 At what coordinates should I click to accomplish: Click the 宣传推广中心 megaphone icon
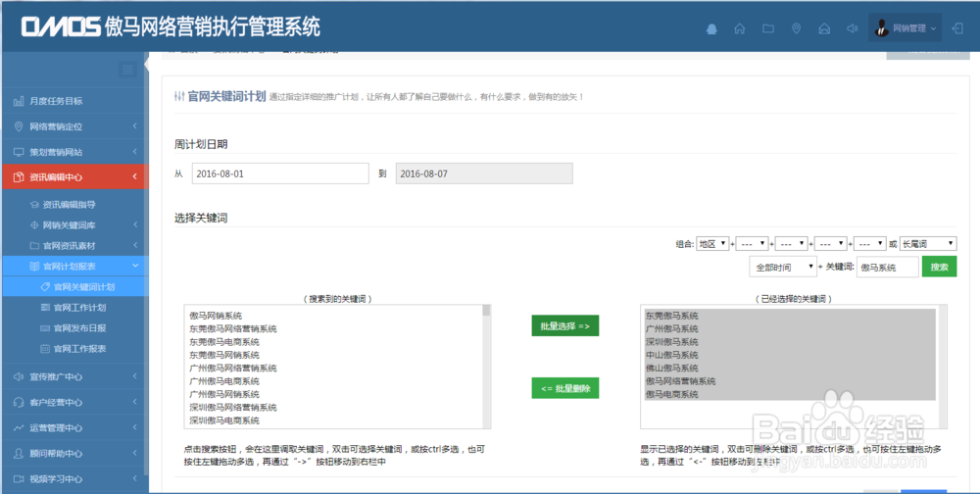(x=19, y=376)
